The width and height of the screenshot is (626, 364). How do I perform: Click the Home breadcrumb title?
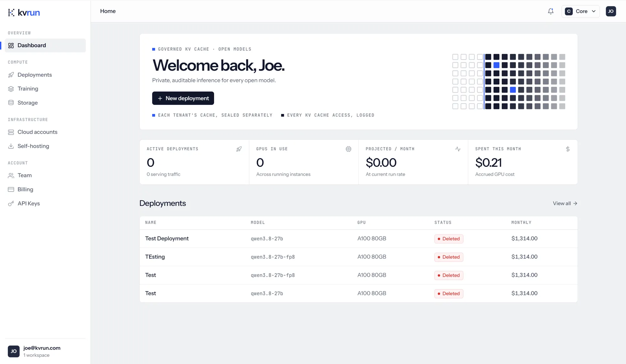click(x=108, y=11)
